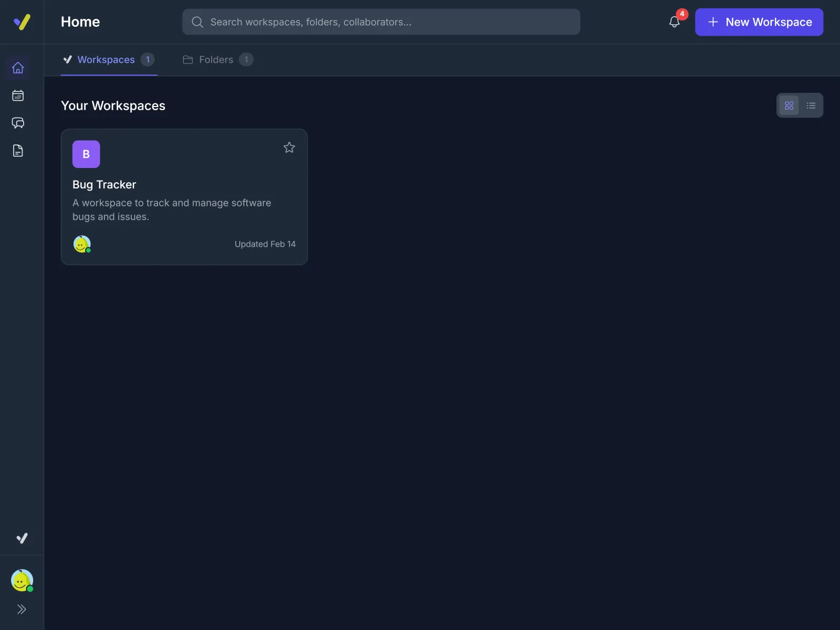Open the Home icon in sidebar
This screenshot has height=630, width=840.
18,68
